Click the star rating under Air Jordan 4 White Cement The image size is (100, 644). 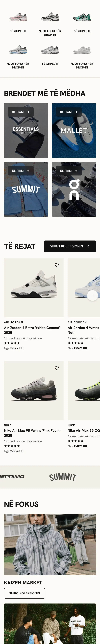12,343
